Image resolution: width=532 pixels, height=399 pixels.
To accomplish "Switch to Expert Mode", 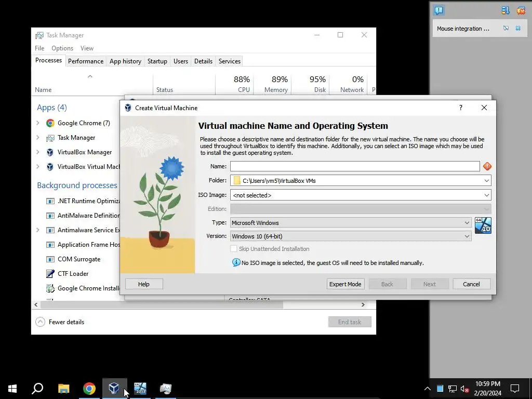I will click(345, 284).
